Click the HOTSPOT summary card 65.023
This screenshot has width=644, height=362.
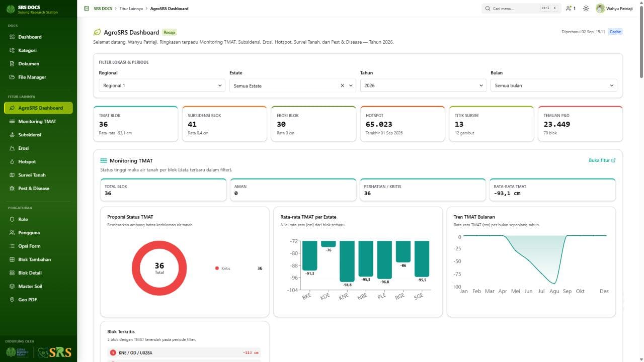(x=403, y=124)
